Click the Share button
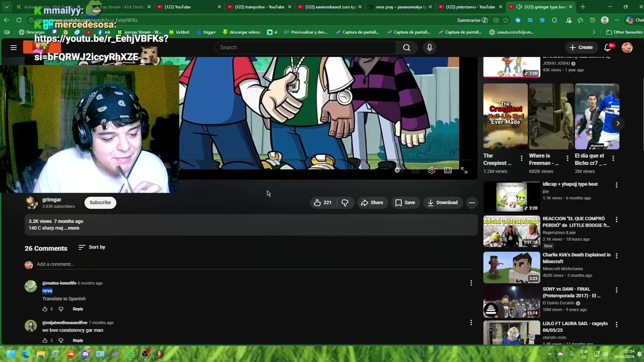 tap(372, 203)
